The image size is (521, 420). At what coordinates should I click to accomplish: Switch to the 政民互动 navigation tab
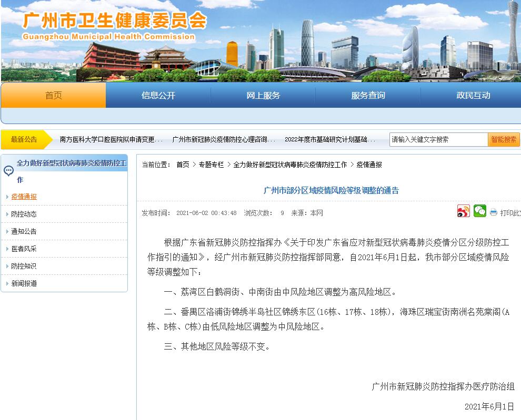pyautogui.click(x=473, y=96)
